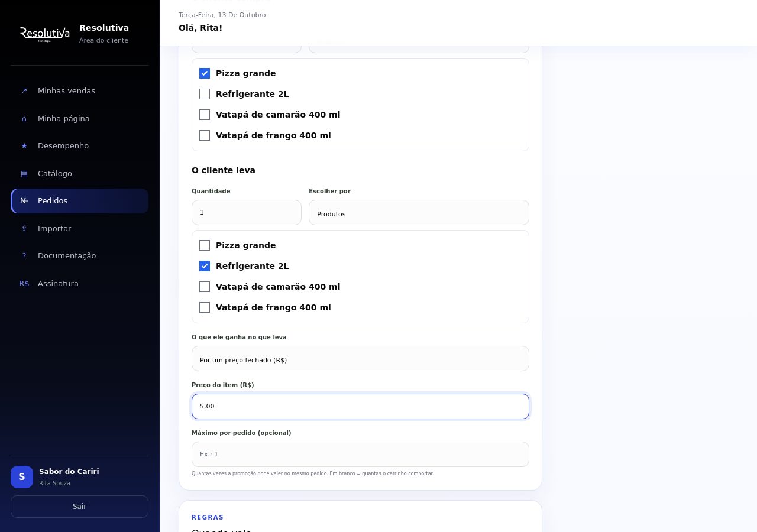757x532 pixels.
Task: Click the Minhas vendas arrow icon
Action: (24, 91)
